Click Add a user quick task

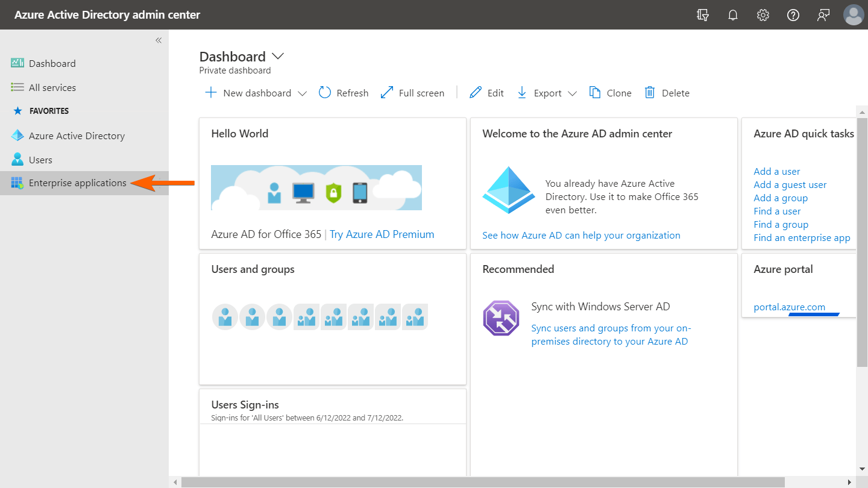(x=777, y=171)
